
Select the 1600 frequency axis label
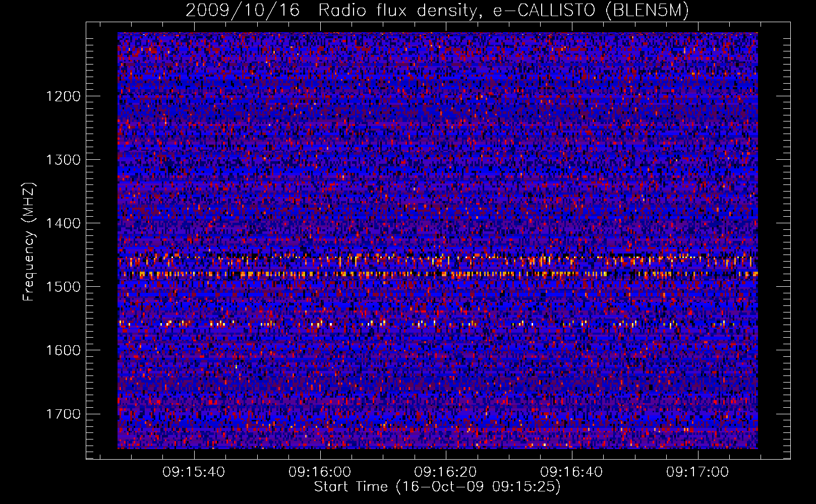point(63,350)
